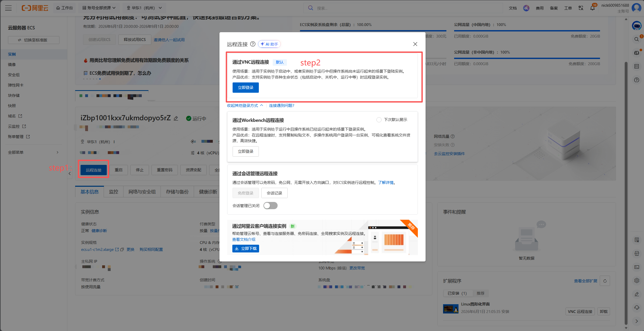The width and height of the screenshot is (644, 331).
Task: Open 账号全部资源 dropdown
Action: [99, 8]
